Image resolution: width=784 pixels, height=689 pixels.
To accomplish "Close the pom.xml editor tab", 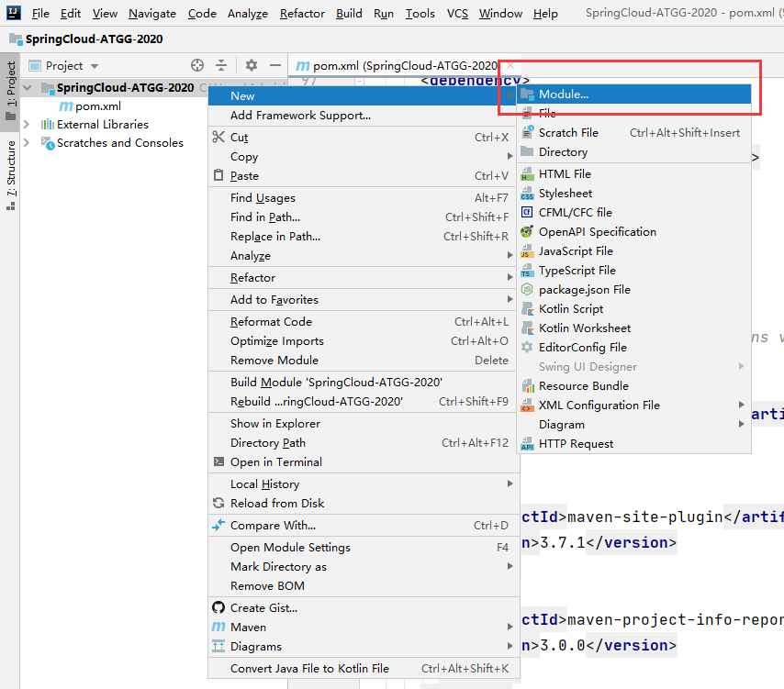I will (x=510, y=65).
